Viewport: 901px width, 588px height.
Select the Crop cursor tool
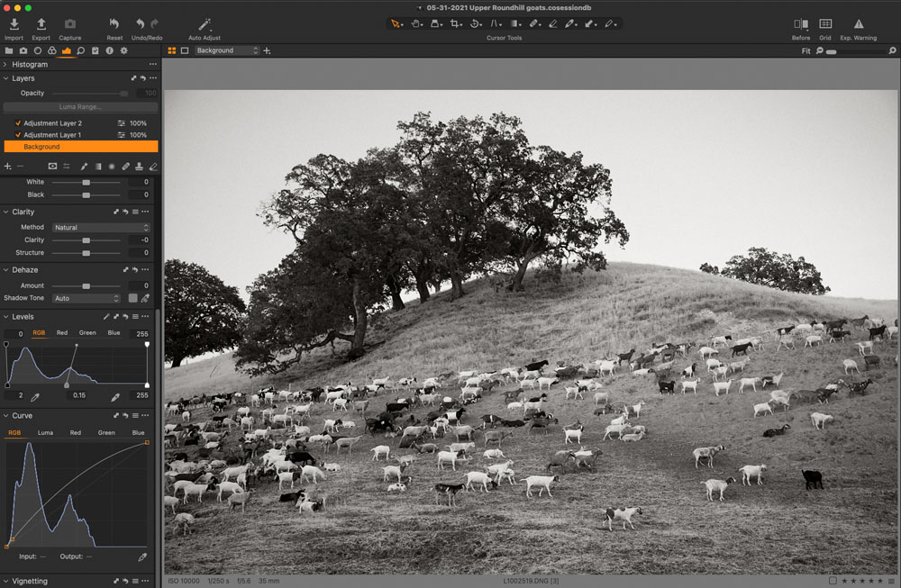click(x=456, y=24)
